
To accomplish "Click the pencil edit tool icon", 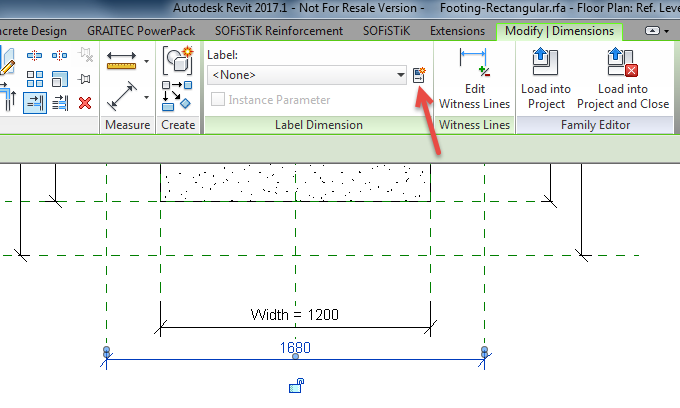I will tap(7, 62).
